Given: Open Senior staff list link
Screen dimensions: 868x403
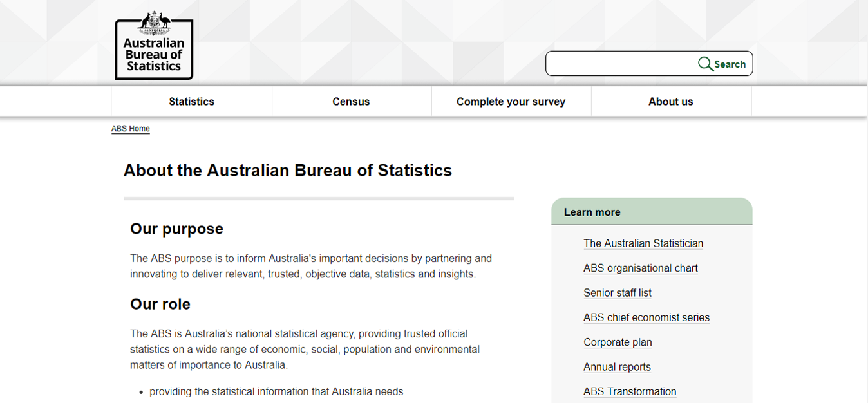Looking at the screenshot, I should (x=618, y=293).
